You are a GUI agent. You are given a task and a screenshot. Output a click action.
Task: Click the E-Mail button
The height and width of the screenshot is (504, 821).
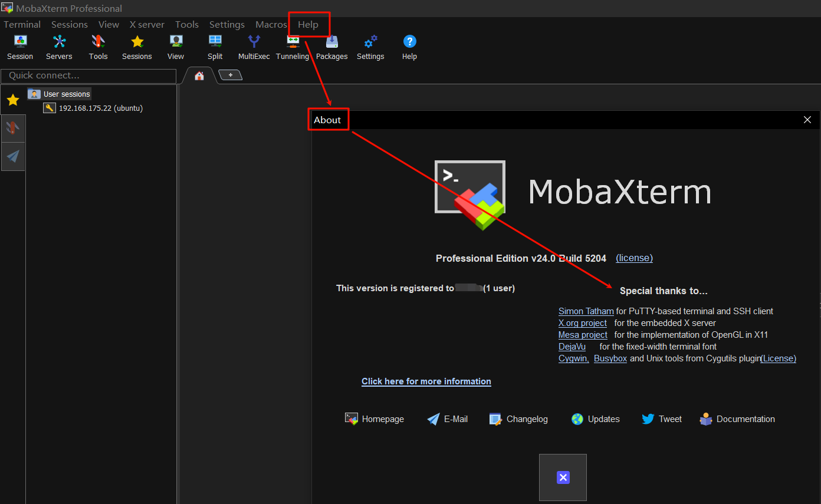pyautogui.click(x=447, y=419)
